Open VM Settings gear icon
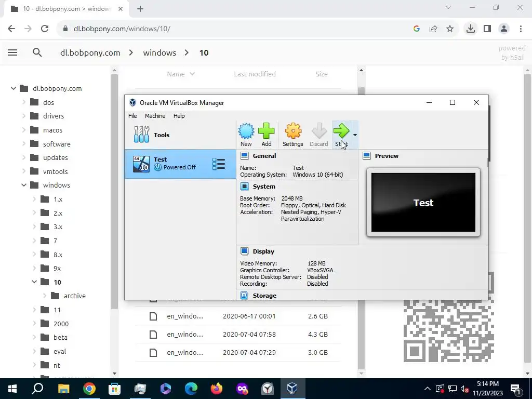532x399 pixels. tap(293, 135)
